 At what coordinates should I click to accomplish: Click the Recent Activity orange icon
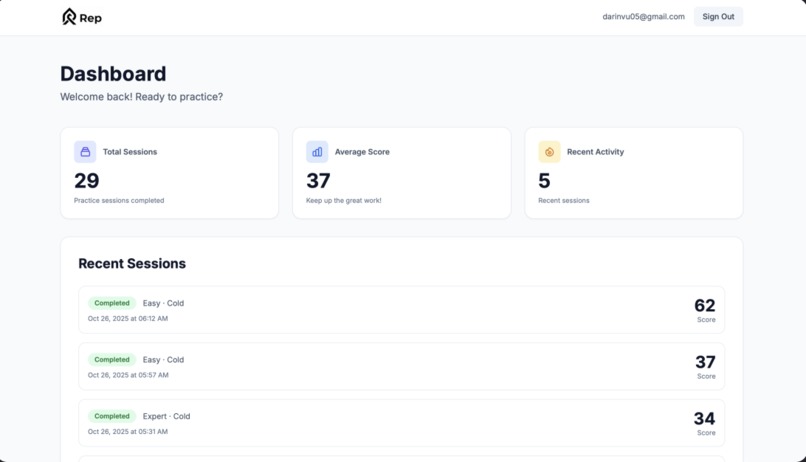549,152
